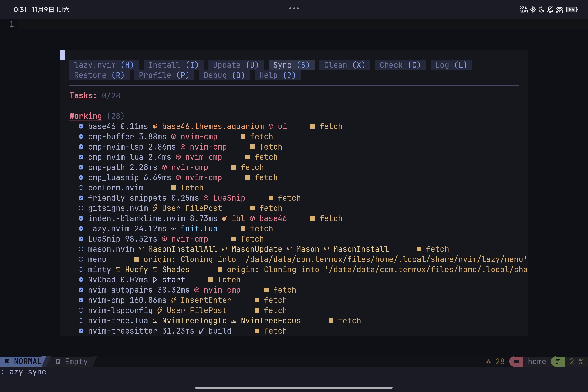This screenshot has height=392, width=588.
Task: Open the lazy.nvim (H) home tab
Action: (104, 65)
